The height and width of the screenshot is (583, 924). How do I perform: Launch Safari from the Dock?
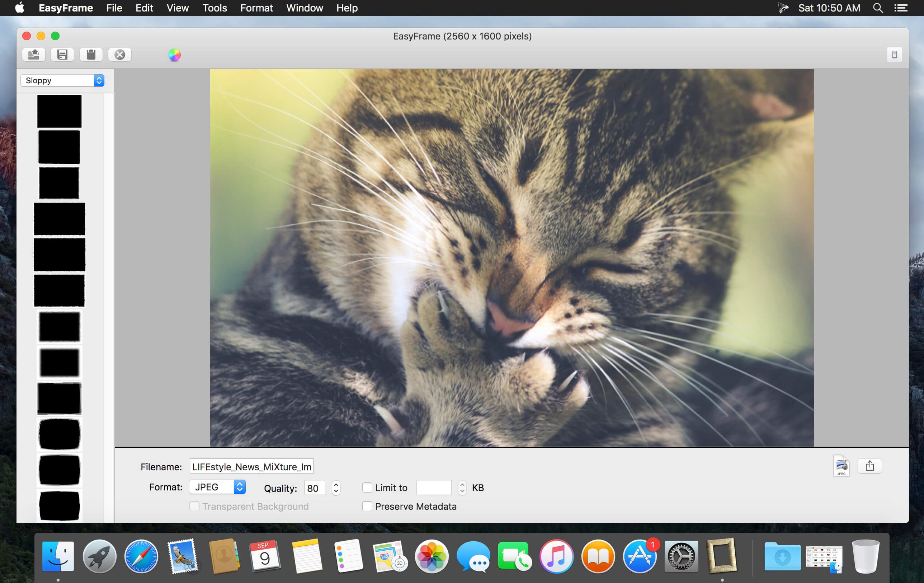coord(141,556)
